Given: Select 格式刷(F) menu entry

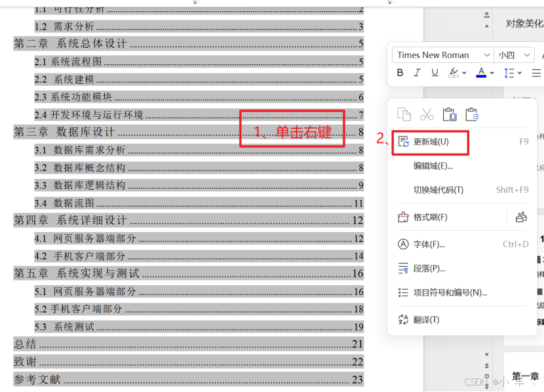Looking at the screenshot, I should pos(451,217).
